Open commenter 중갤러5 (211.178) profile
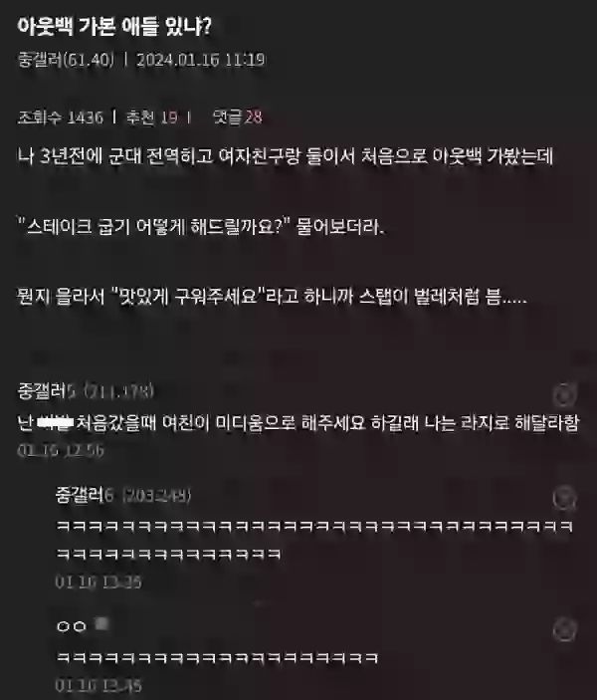The width and height of the screenshot is (597, 700). pyautogui.click(x=86, y=391)
